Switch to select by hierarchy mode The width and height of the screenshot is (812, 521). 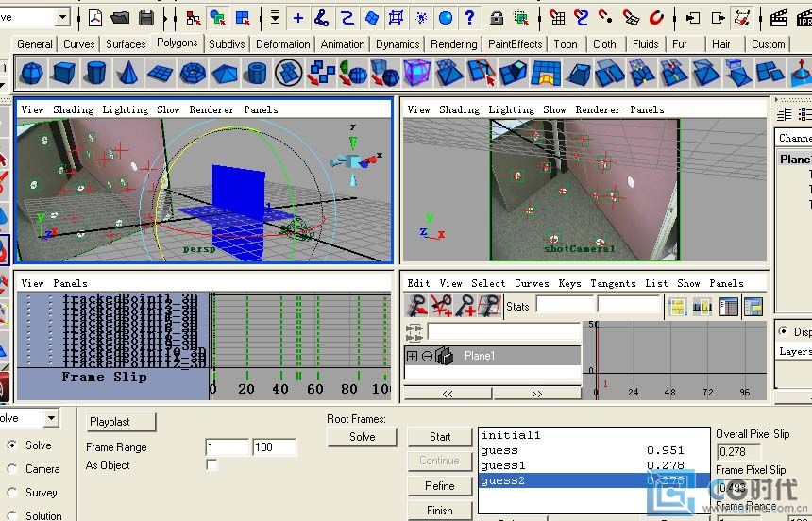pyautogui.click(x=194, y=18)
